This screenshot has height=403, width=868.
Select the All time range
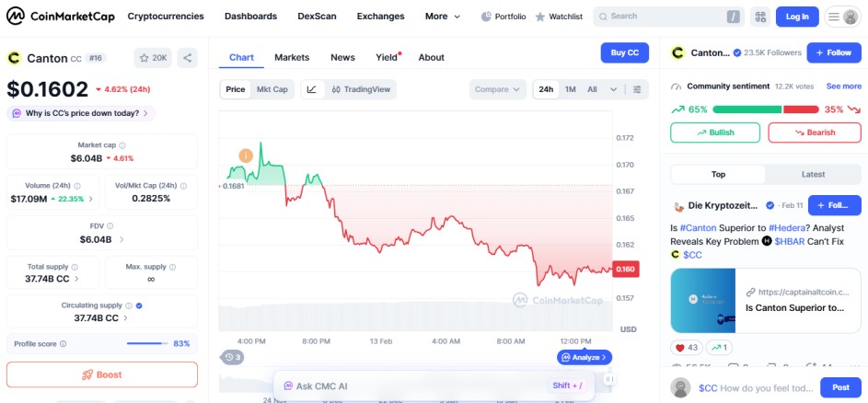click(593, 89)
